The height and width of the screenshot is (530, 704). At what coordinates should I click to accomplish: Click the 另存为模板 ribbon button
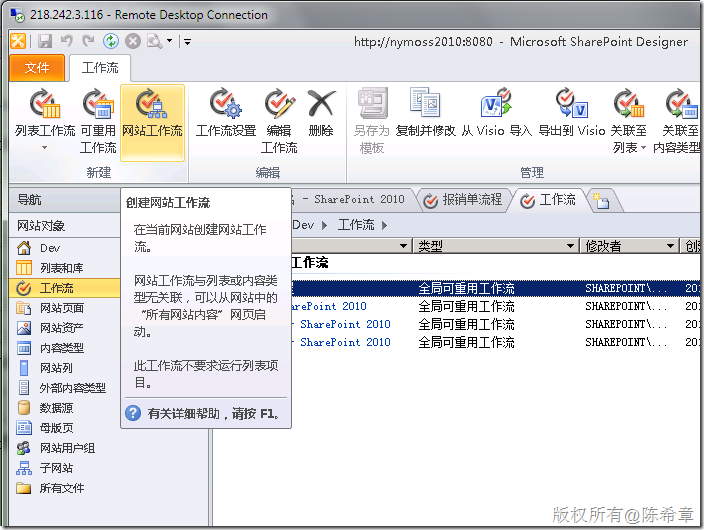[x=371, y=121]
